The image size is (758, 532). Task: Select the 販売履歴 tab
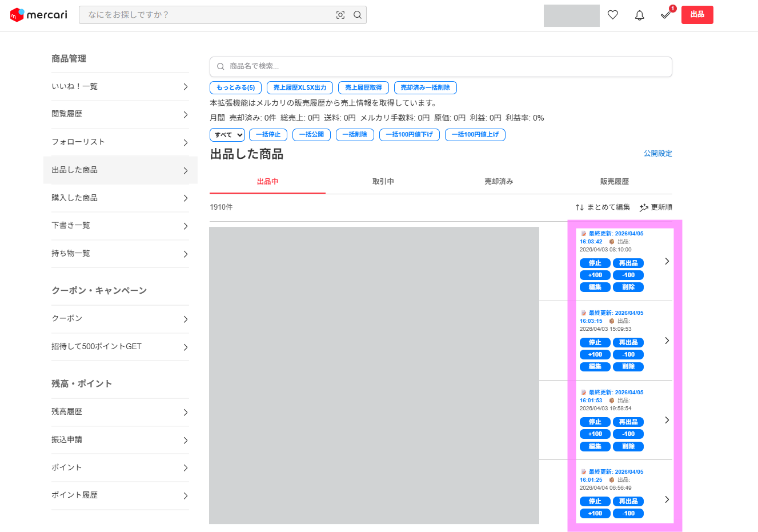[x=615, y=182]
